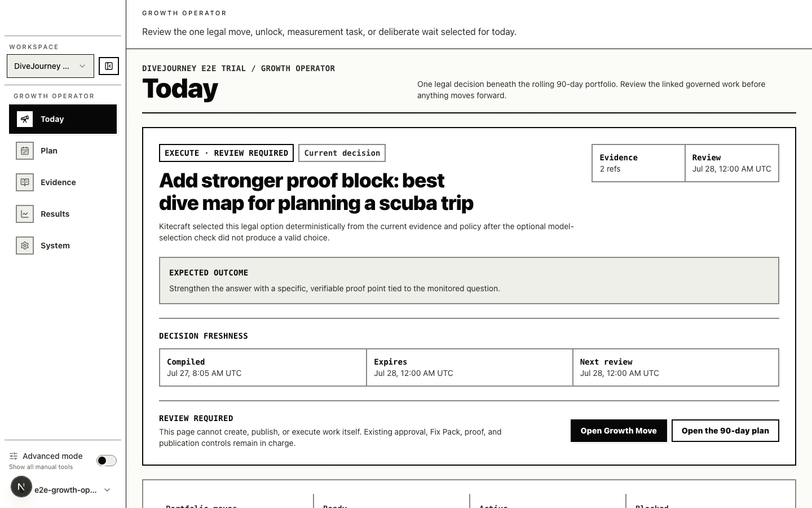Click the Today telescope icon

coord(25,119)
